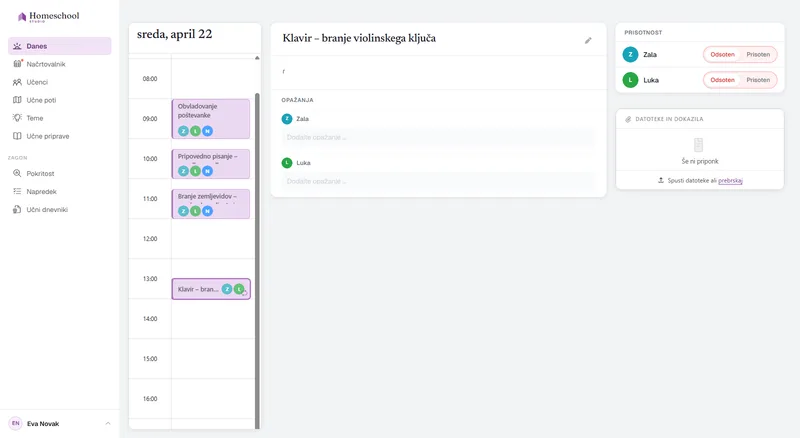Screen dimensions: 800x438
Task: Click the prebrskaj file browse link
Action: 730,180
